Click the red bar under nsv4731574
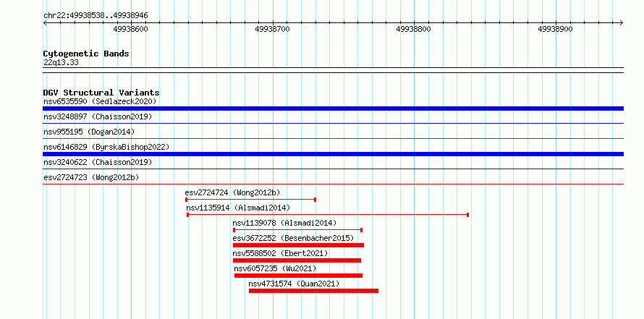 (x=314, y=291)
